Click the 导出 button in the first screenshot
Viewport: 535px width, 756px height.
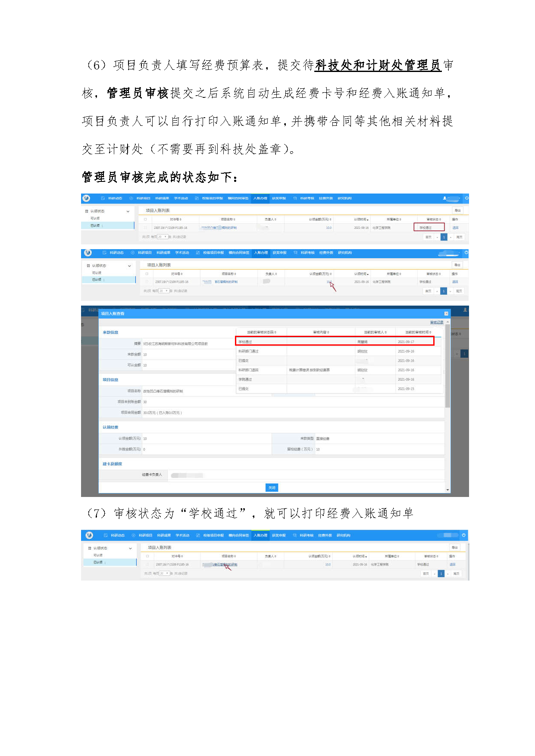457,210
